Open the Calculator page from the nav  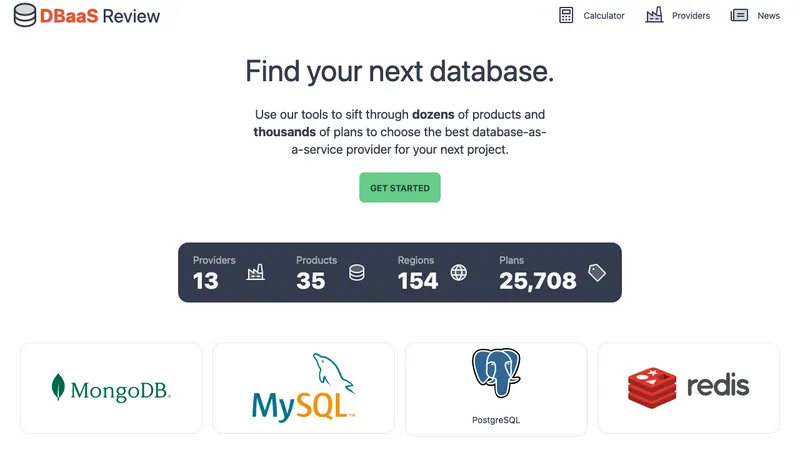604,16
